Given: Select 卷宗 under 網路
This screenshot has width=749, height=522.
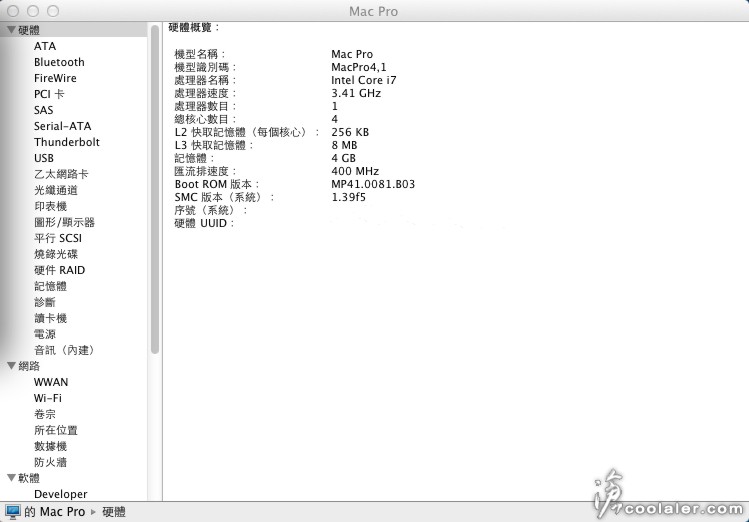Looking at the screenshot, I should [x=44, y=414].
